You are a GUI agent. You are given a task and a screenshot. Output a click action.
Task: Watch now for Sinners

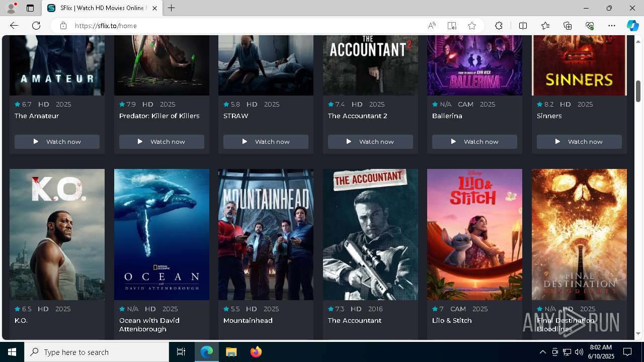(x=579, y=142)
